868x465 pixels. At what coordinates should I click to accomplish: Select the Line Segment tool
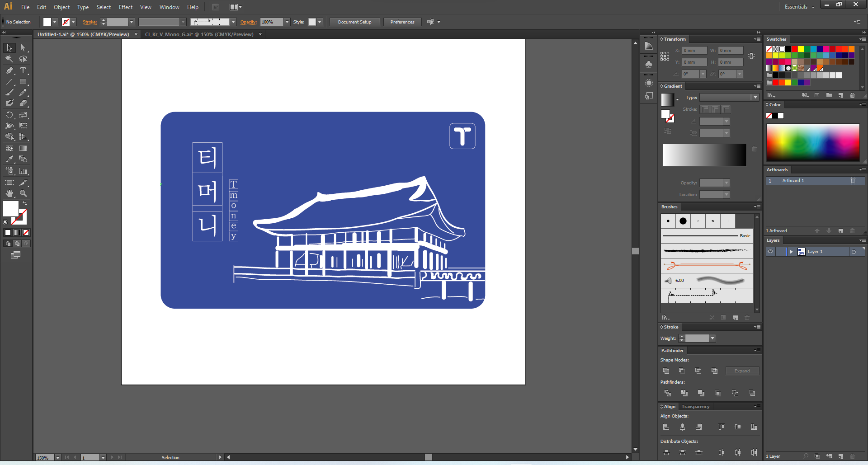9,82
